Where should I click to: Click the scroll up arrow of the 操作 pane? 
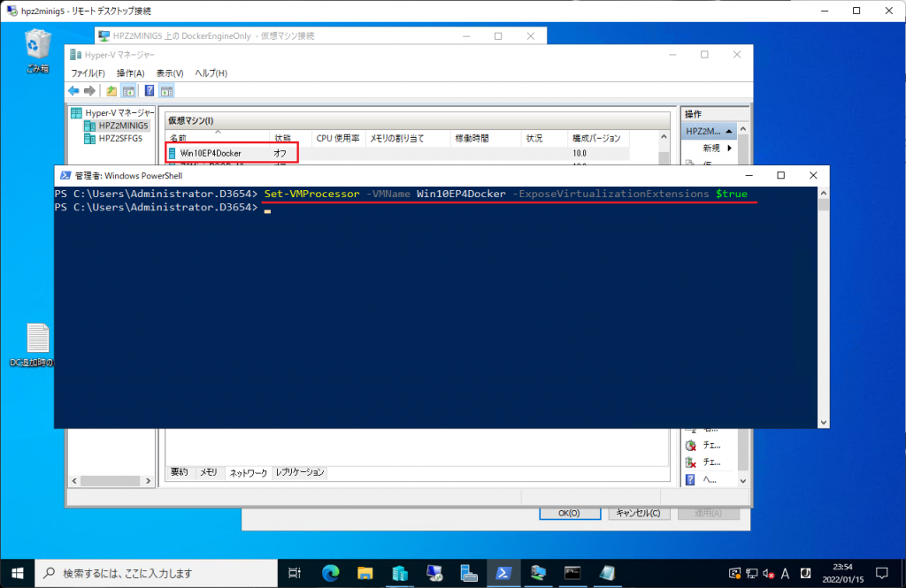point(743,129)
